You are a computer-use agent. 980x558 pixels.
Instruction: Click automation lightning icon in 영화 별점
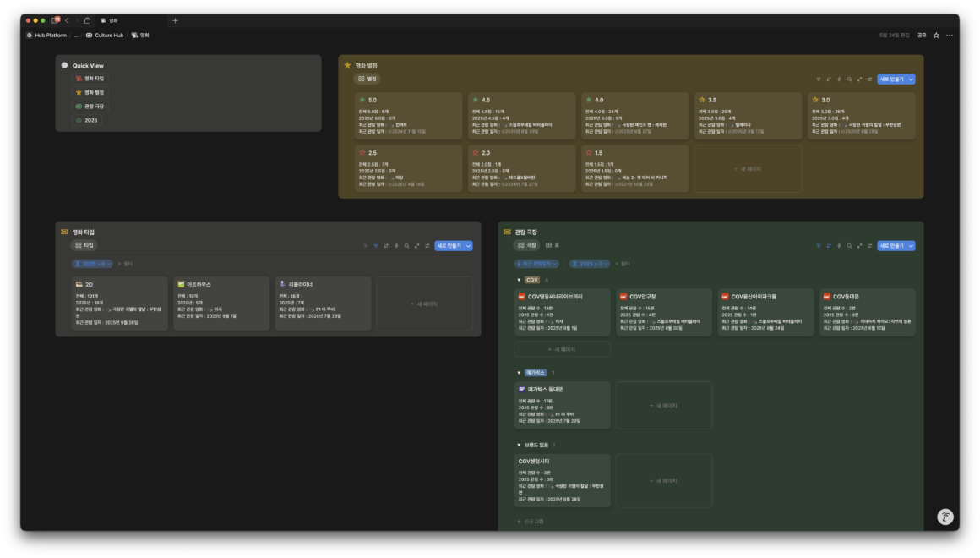839,79
